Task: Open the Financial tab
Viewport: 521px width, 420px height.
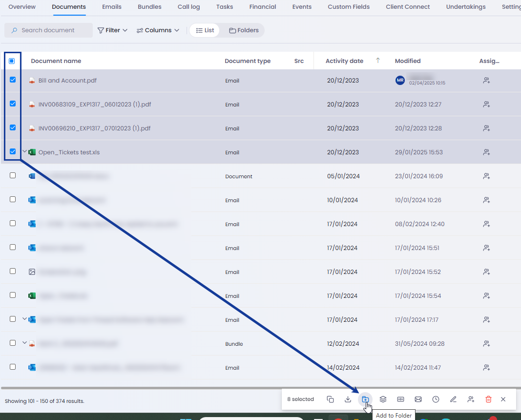Action: 262,7
